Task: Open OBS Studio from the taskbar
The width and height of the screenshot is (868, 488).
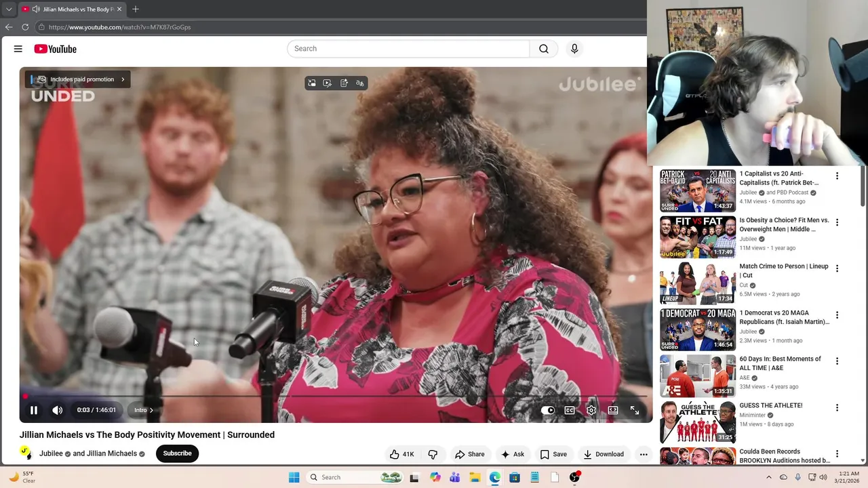Action: [574, 477]
